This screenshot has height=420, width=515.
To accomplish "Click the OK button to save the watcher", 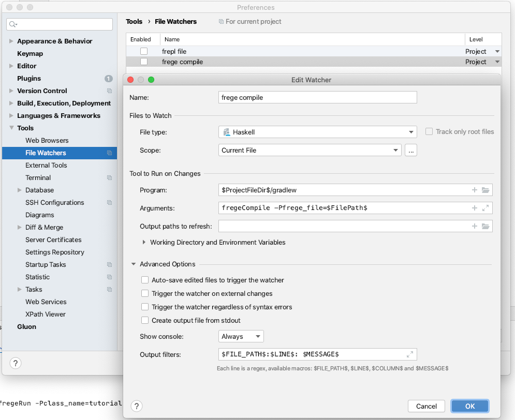I will [x=469, y=406].
